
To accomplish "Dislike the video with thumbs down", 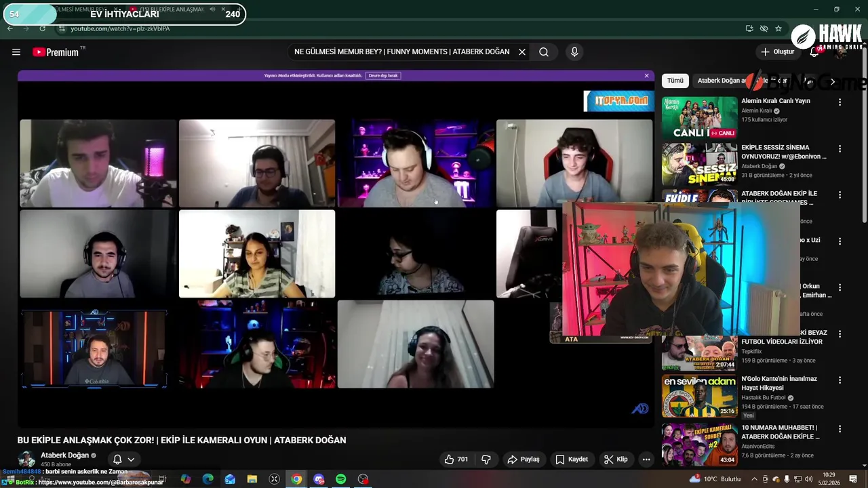I will tap(486, 460).
